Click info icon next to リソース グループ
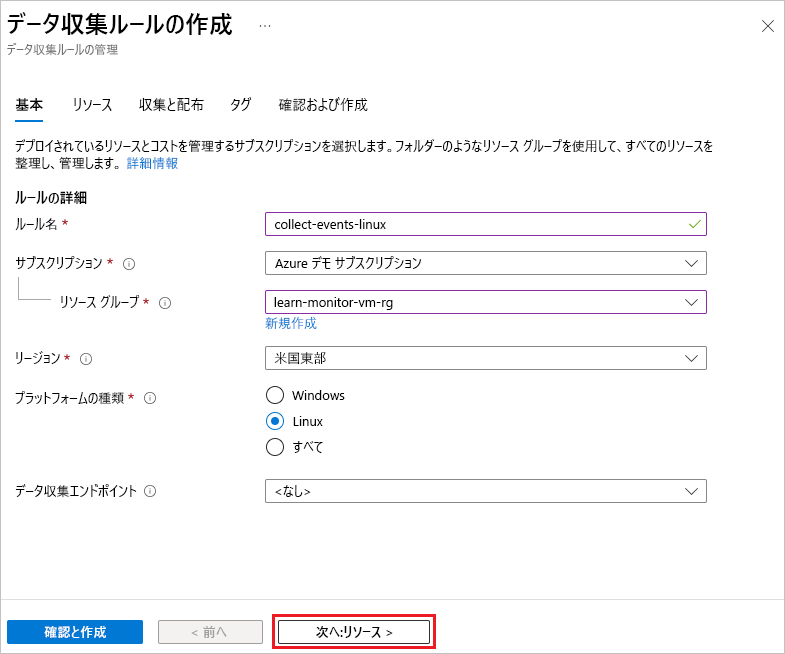 [x=165, y=303]
